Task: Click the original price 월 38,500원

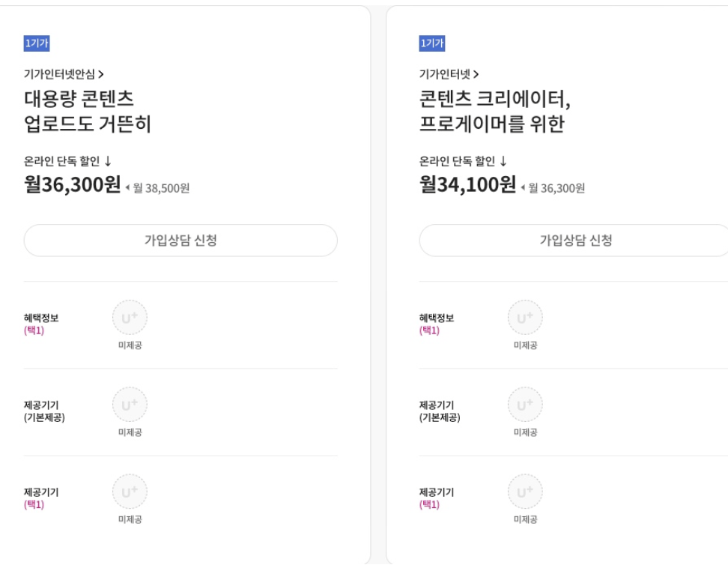Action: pos(160,188)
